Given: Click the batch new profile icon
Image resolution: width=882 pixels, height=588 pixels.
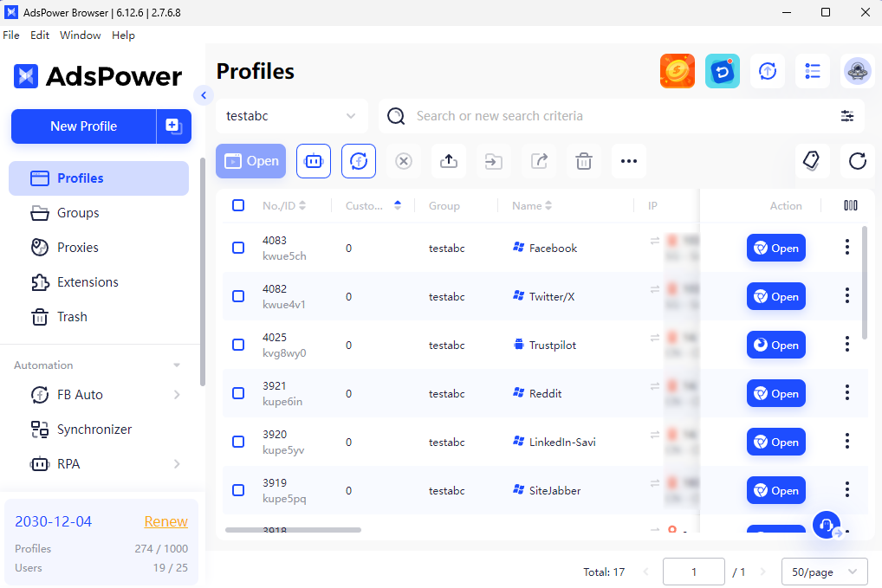Looking at the screenshot, I should tap(173, 126).
